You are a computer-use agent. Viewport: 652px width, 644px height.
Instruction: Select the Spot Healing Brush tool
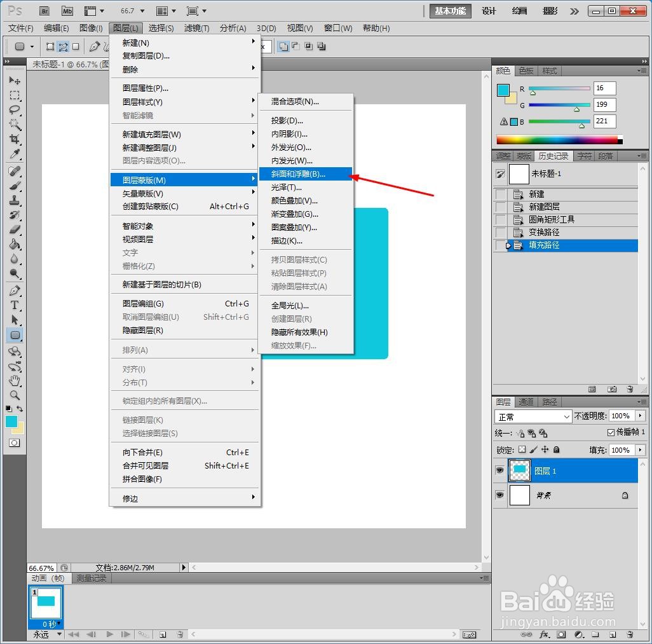[15, 171]
